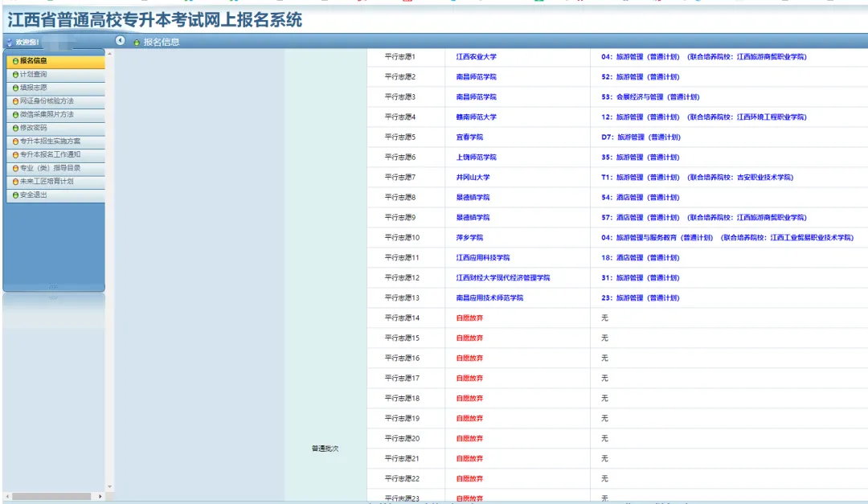868x504 pixels.
Task: Open 微信采集照片方法 menu item
Action: [x=55, y=115]
